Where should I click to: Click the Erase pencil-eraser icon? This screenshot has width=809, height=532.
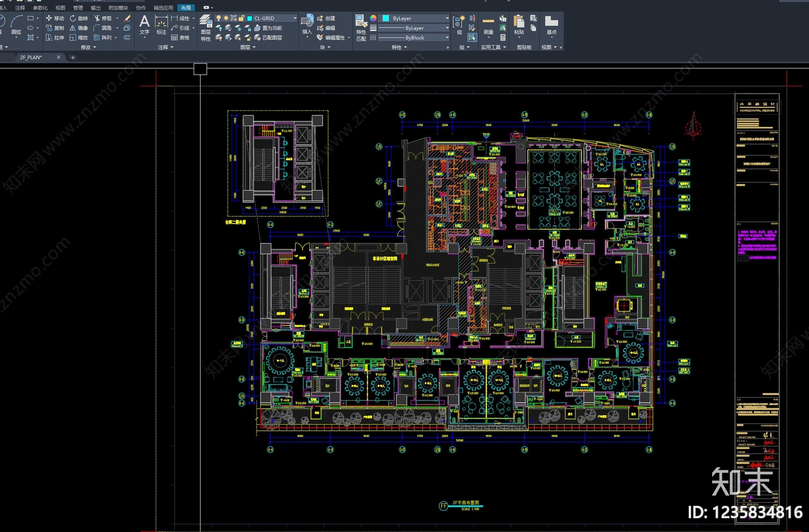click(127, 18)
